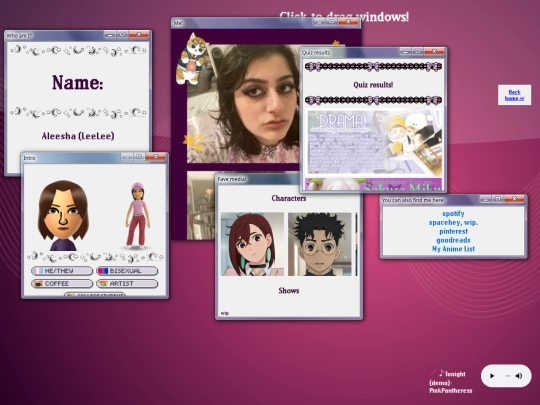Click the 'Aleesha (LeeLee)' name text
Image resolution: width=540 pixels, height=405 pixels.
78,136
